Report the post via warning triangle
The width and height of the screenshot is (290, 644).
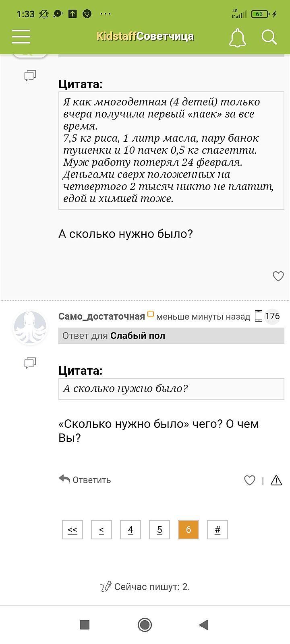tap(276, 480)
